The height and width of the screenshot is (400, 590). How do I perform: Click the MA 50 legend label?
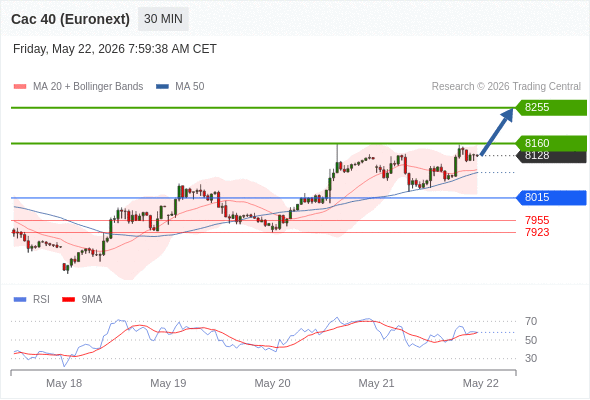coord(190,87)
